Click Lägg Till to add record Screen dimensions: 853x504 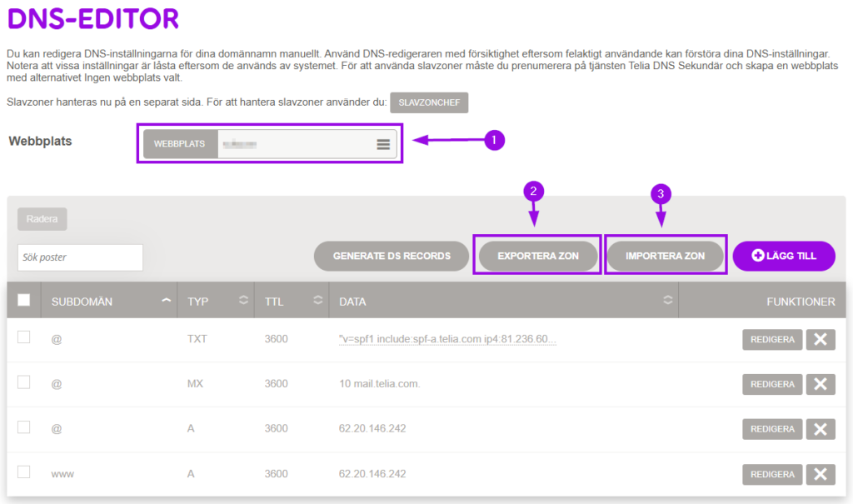[x=784, y=256]
